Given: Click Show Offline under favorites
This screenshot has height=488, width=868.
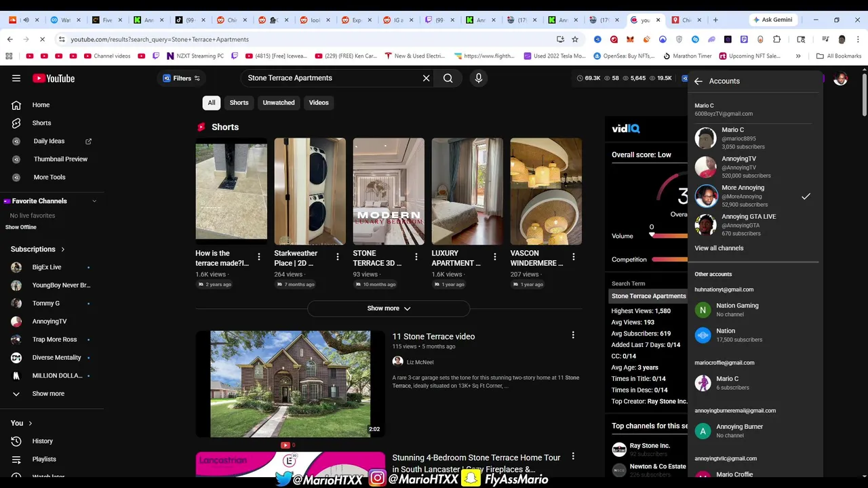Looking at the screenshot, I should 21,227.
